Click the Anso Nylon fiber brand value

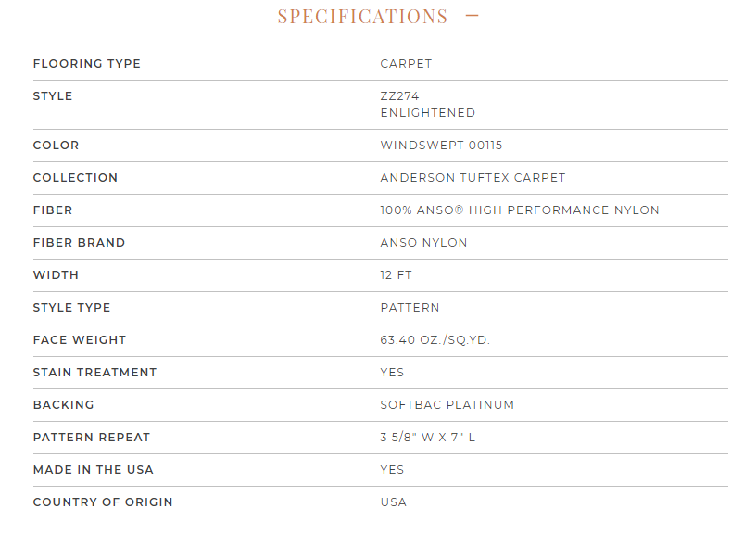(x=423, y=243)
